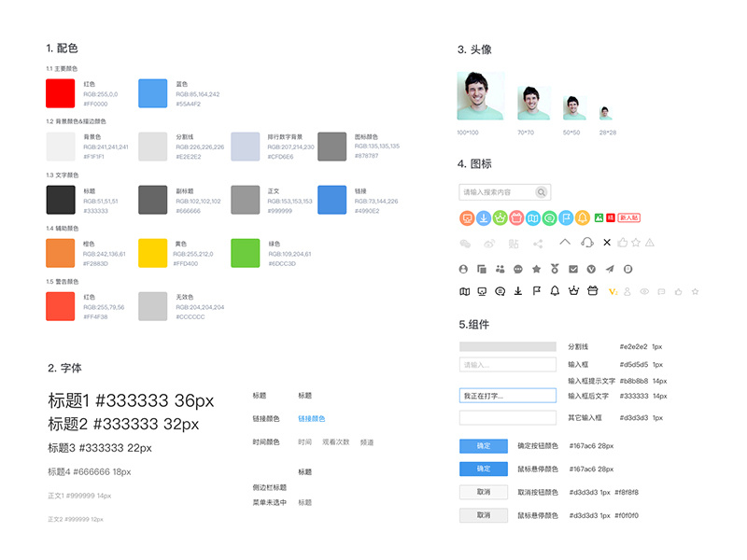Screen dimensions: 747x560
Task: Click the gray warning triangle icon
Action: pyautogui.click(x=649, y=243)
